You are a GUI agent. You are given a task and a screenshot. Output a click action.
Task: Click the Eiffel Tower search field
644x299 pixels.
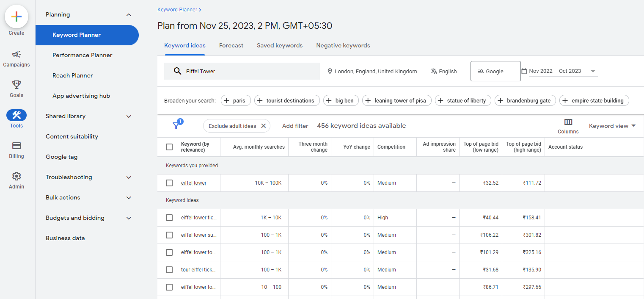[242, 71]
